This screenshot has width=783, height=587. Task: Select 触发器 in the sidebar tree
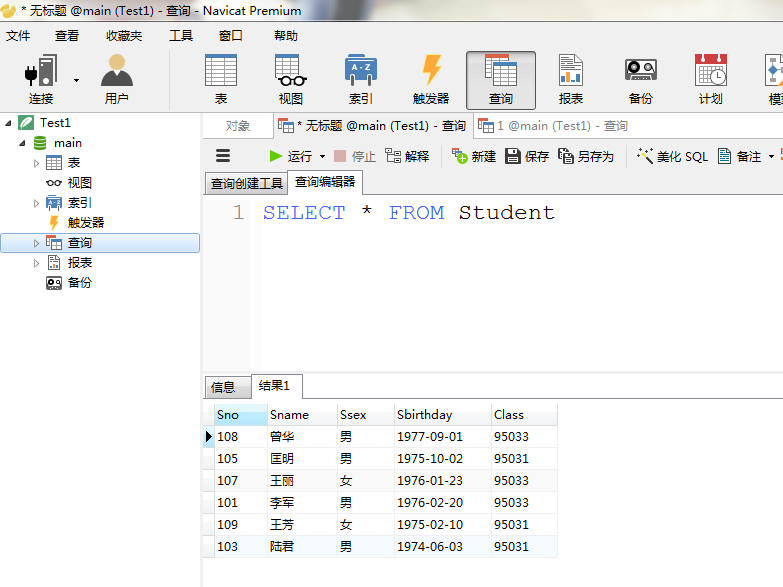86,223
